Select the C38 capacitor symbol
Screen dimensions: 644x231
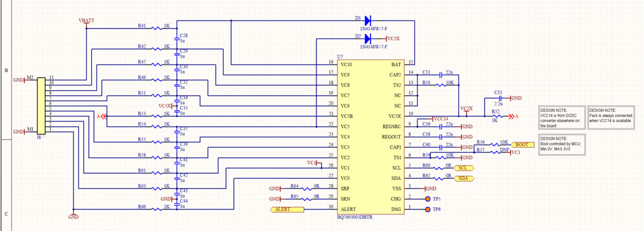click(x=440, y=137)
